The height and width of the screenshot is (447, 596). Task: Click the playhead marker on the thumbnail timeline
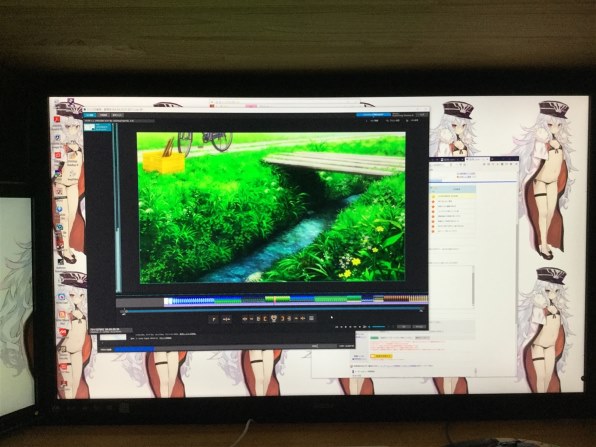pos(275,300)
